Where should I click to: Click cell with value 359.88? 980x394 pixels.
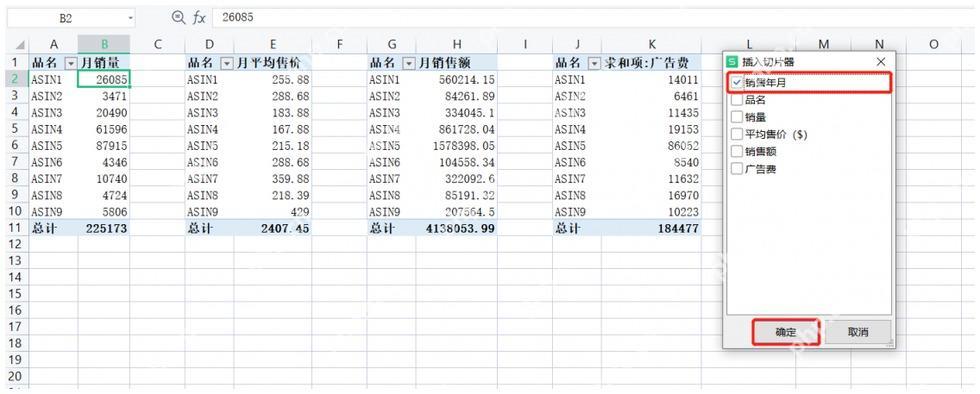click(273, 179)
